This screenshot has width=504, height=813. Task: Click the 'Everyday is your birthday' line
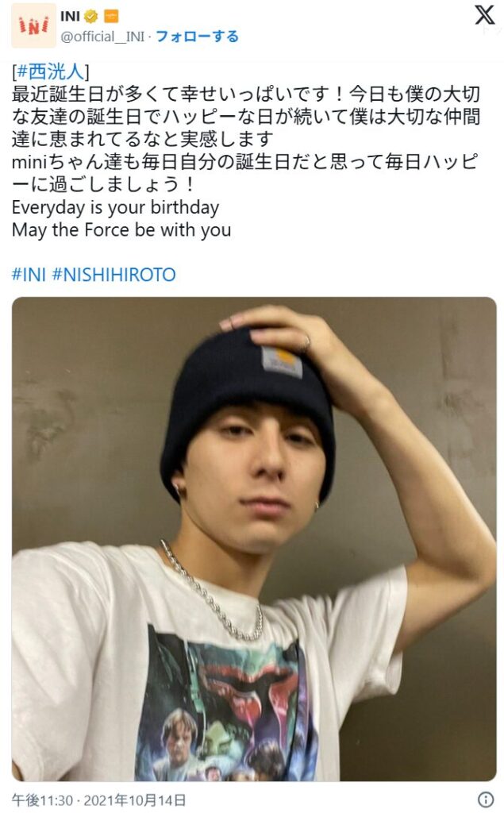pyautogui.click(x=115, y=207)
